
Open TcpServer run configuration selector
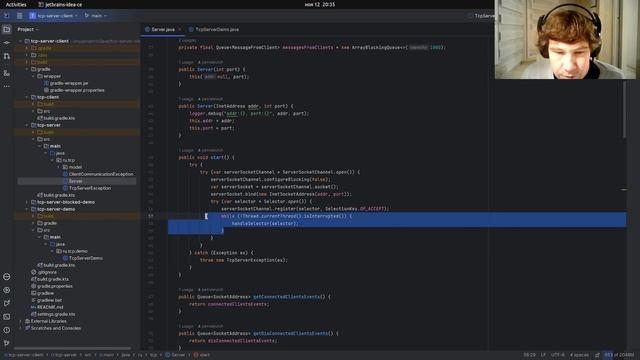[481, 16]
